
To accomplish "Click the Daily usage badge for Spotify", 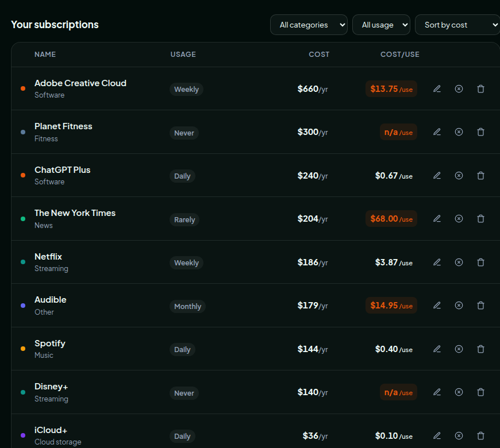I will click(182, 350).
